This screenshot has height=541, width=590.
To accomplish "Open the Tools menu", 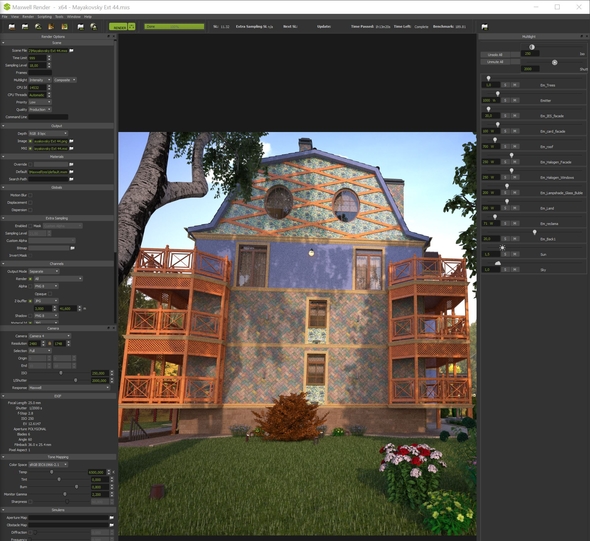I will [x=59, y=17].
